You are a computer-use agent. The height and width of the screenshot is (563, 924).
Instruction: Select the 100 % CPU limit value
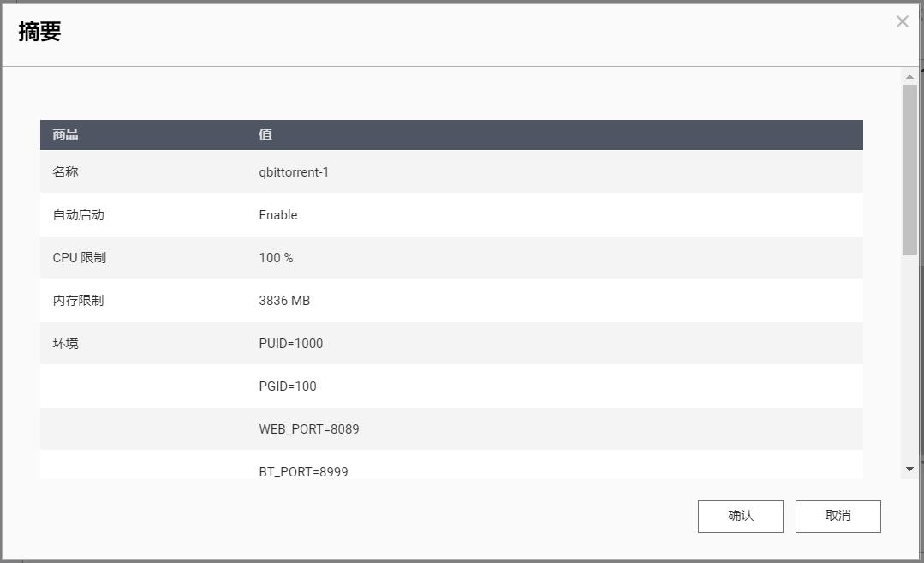coord(276,258)
